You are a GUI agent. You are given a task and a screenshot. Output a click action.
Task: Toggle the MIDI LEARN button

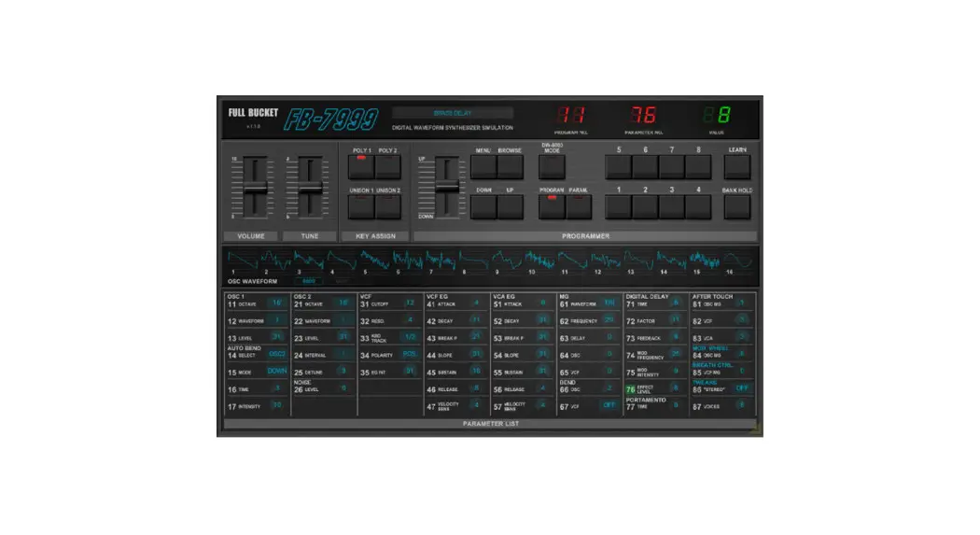click(x=737, y=167)
